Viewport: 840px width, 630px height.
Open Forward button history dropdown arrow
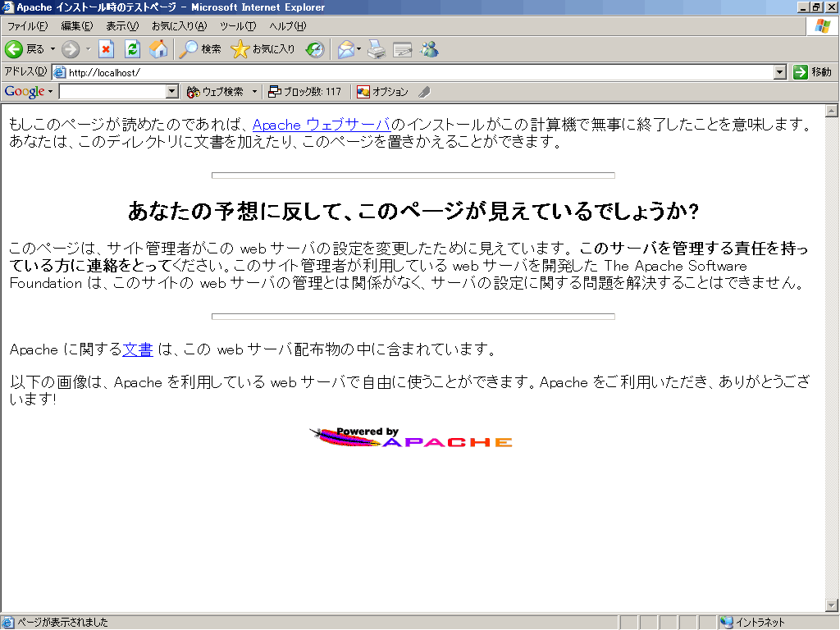click(88, 49)
